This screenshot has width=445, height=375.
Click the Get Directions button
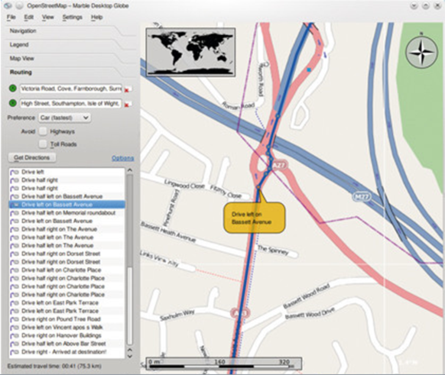pyautogui.click(x=32, y=158)
